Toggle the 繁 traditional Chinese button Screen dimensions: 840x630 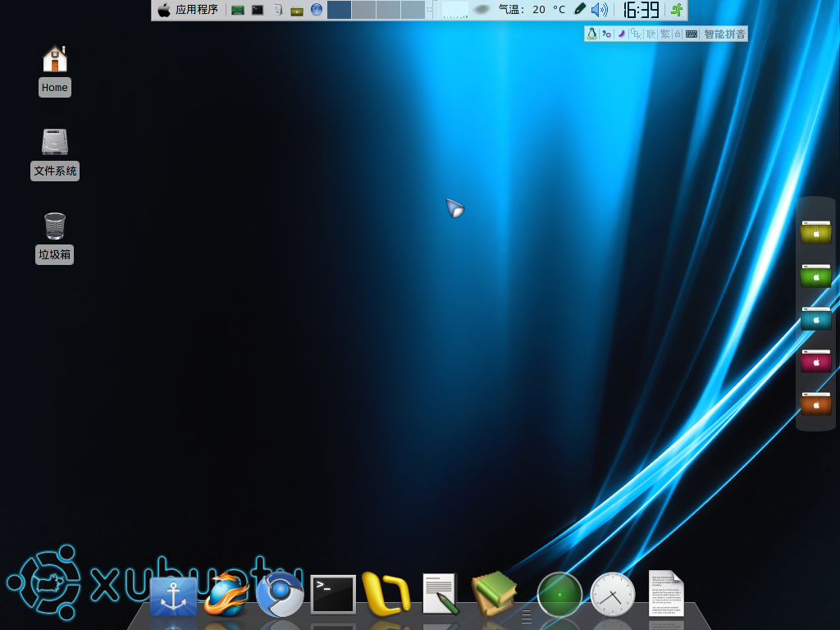(x=665, y=34)
